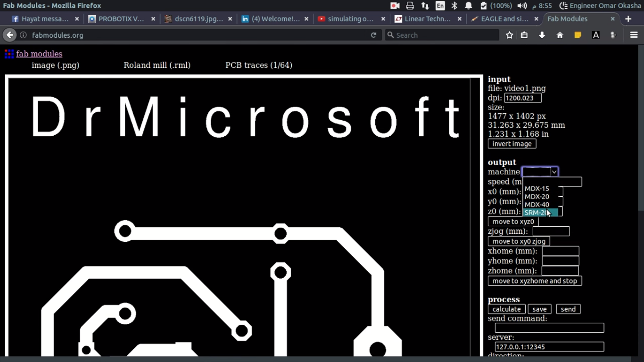This screenshot has width=644, height=362.
Task: Click the send button
Action: (568, 309)
